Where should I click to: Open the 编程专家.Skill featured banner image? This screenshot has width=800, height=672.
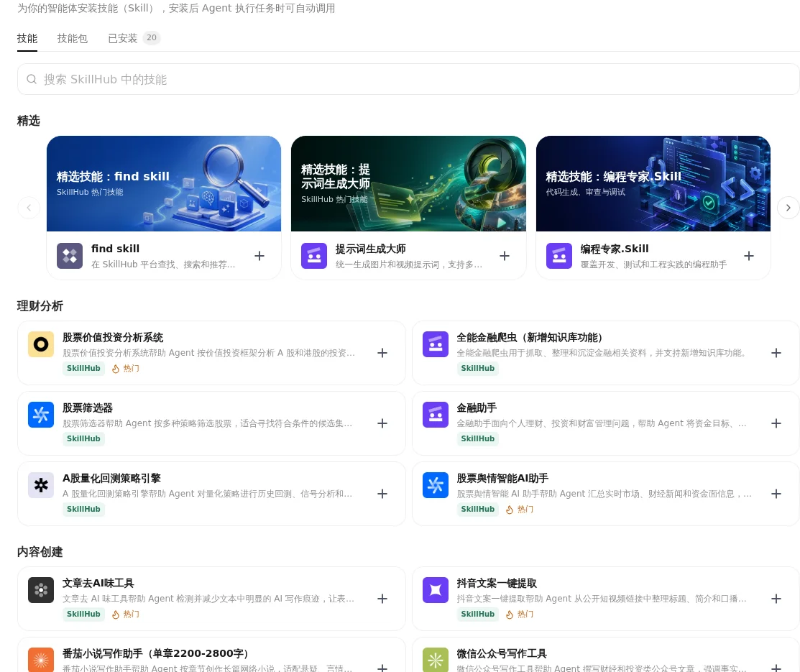coord(653,184)
